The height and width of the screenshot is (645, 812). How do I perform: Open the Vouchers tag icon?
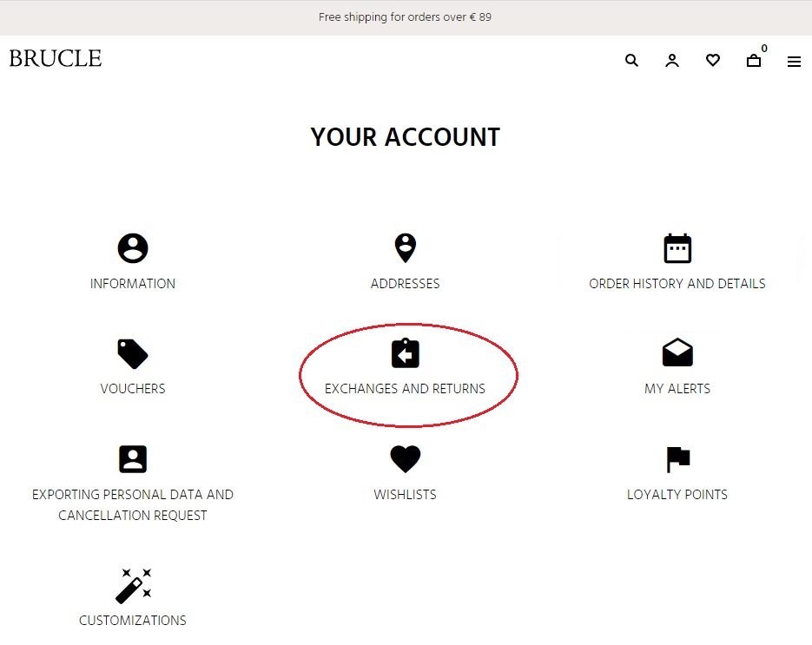click(133, 354)
